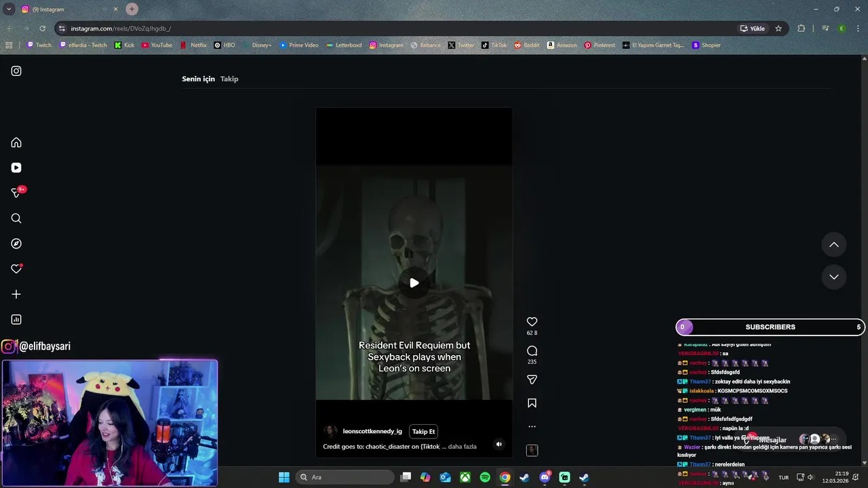
Task: Bookmark this page with star icon
Action: 778,28
